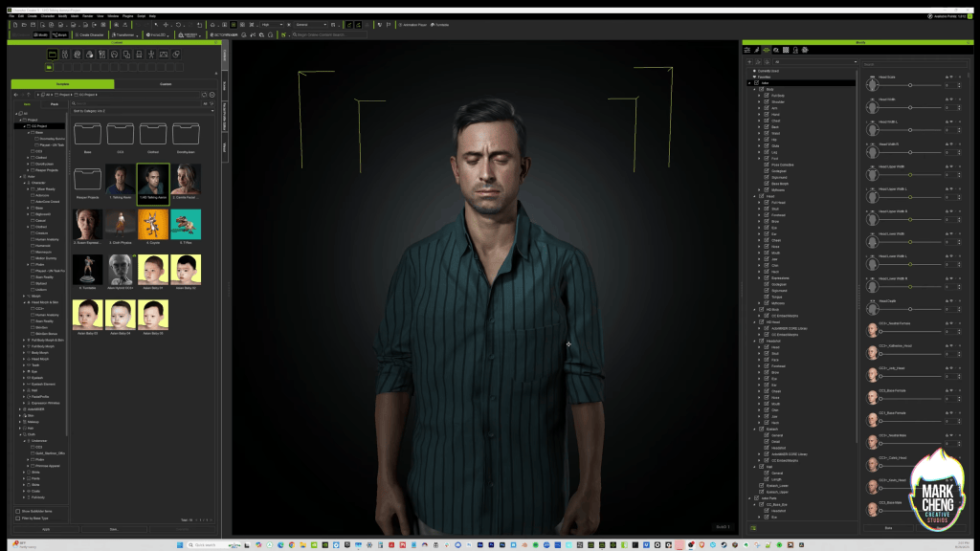Viewport: 980px width, 551px height.
Task: Select the T-Rex content thumbnail
Action: point(186,225)
